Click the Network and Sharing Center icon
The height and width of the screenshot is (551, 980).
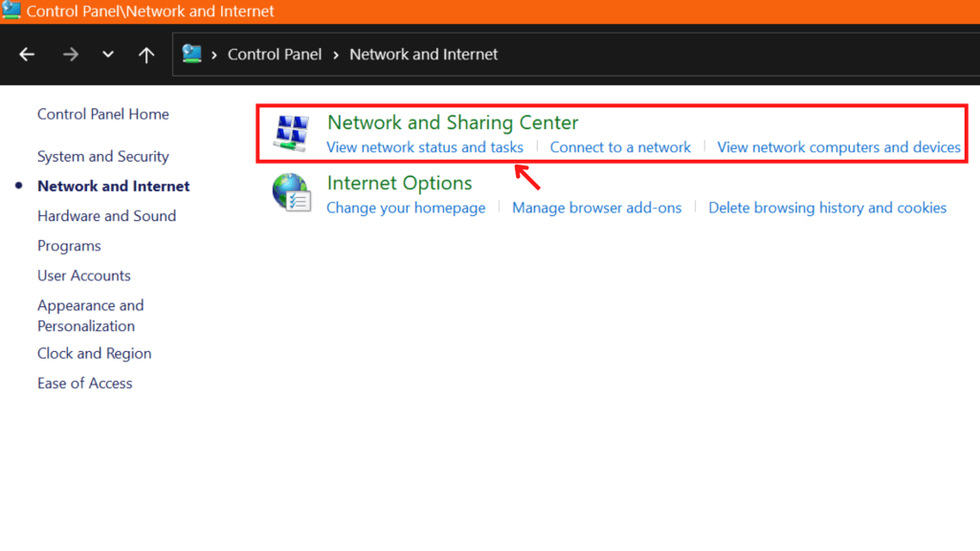[x=291, y=133]
